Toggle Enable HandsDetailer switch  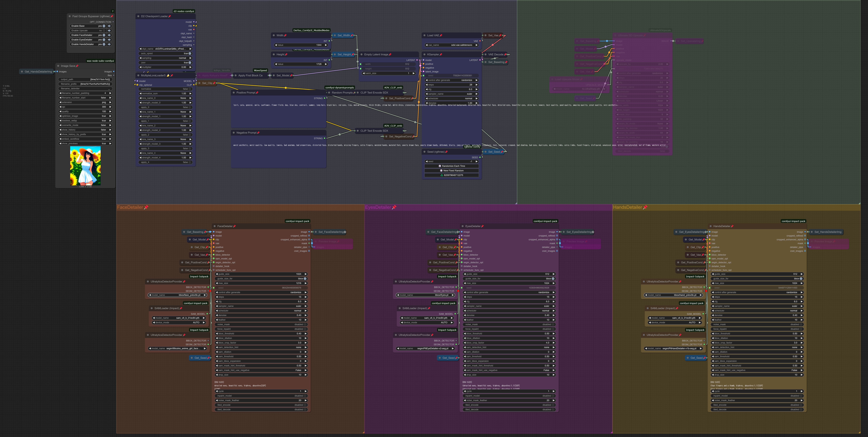tap(104, 44)
